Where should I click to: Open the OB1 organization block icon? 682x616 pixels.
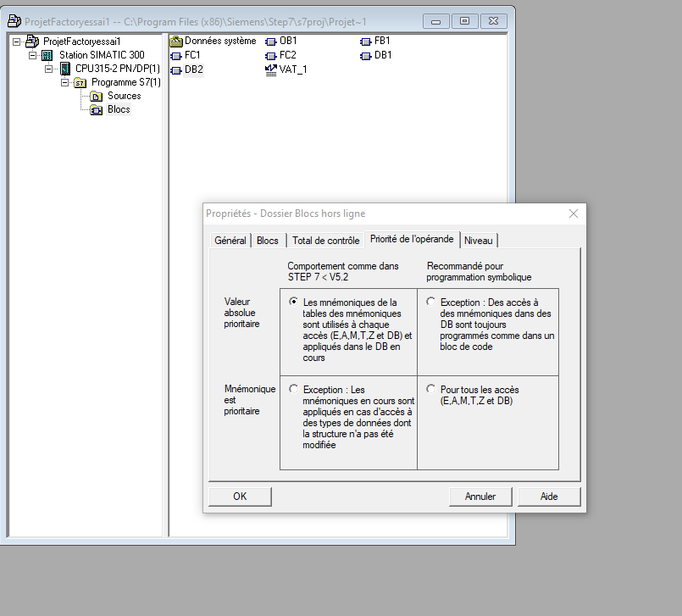[271, 41]
